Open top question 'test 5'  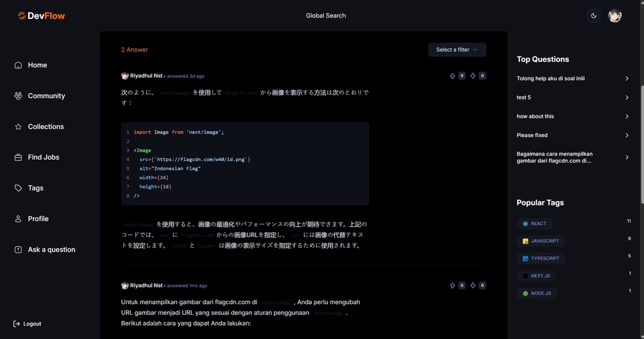pyautogui.click(x=524, y=97)
